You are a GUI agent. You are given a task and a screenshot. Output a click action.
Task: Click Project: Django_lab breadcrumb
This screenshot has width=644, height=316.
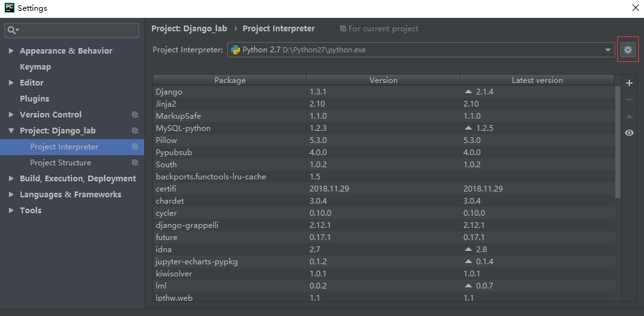[189, 29]
